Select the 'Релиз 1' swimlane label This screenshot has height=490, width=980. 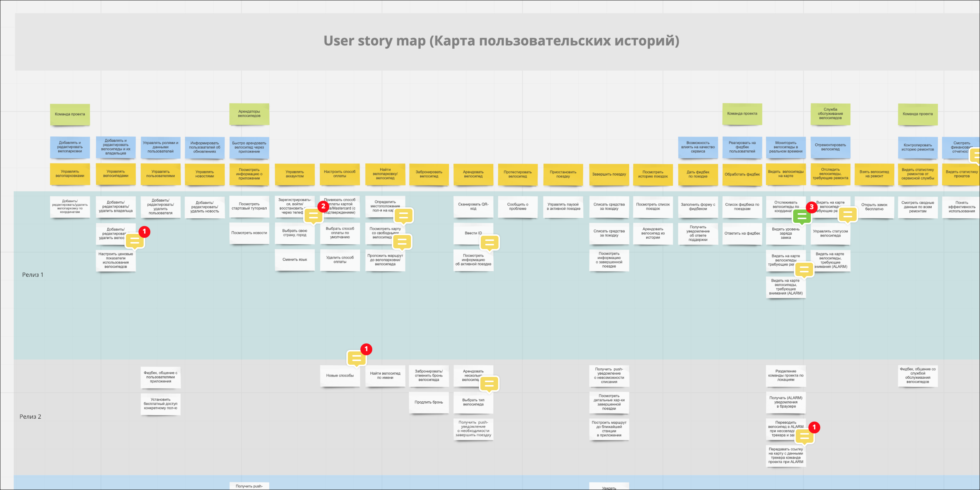coord(33,275)
